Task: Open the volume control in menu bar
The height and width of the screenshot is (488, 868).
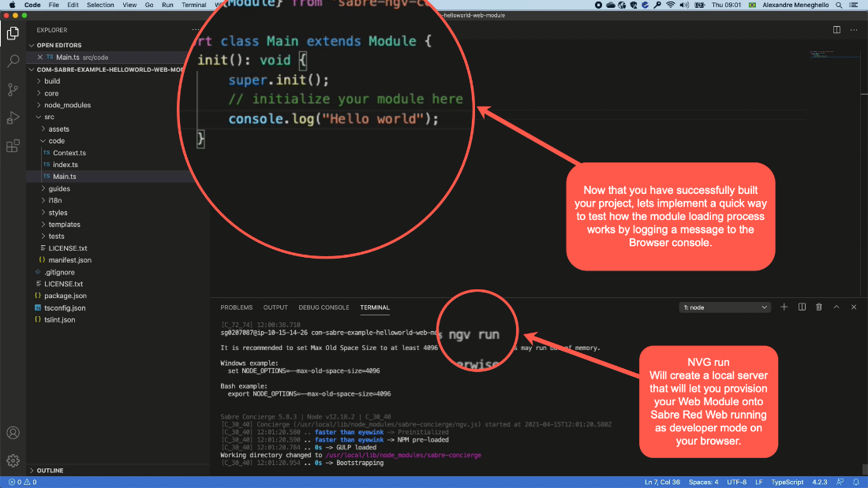Action: [684, 5]
